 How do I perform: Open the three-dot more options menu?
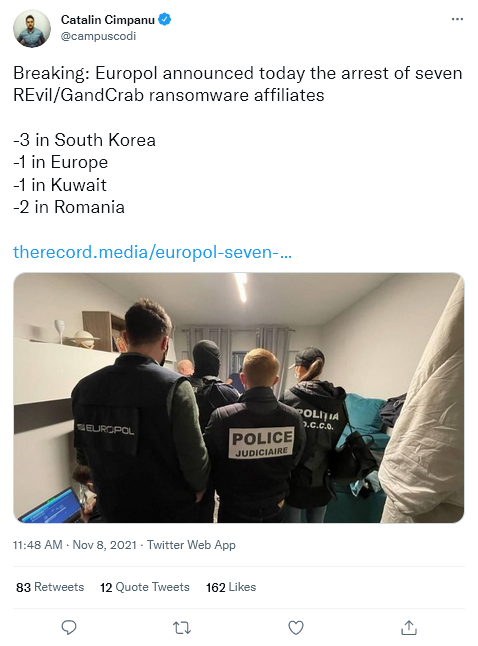pyautogui.click(x=457, y=19)
